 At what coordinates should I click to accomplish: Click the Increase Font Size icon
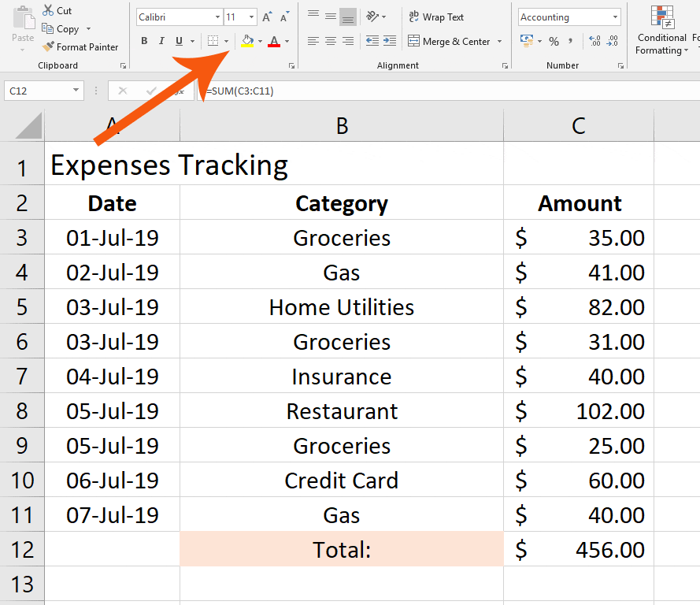click(266, 15)
